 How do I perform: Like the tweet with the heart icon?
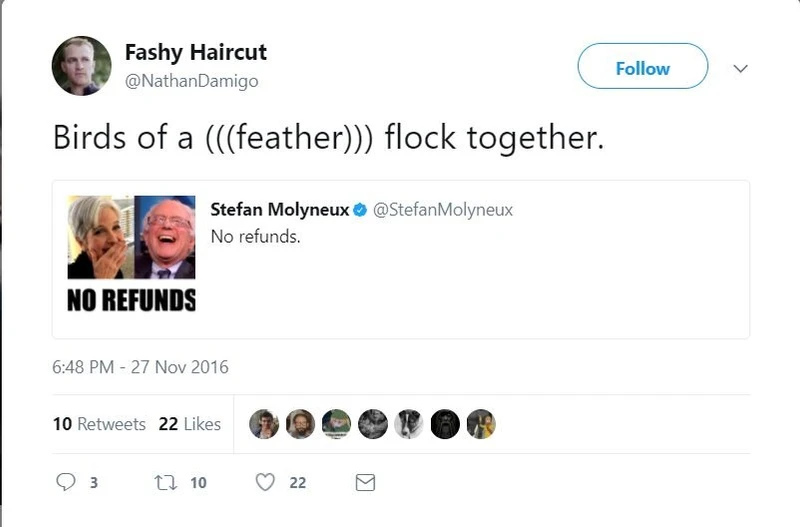tap(265, 482)
